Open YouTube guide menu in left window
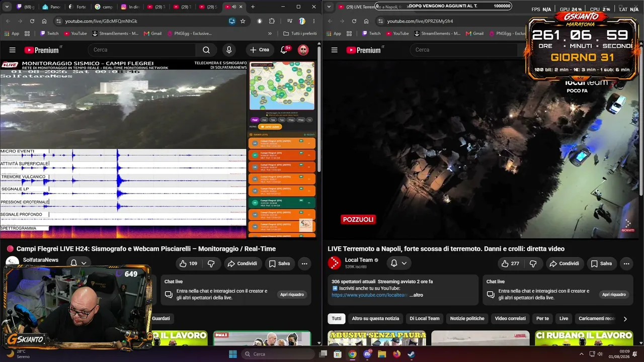The width and height of the screenshot is (644, 362). (x=13, y=50)
